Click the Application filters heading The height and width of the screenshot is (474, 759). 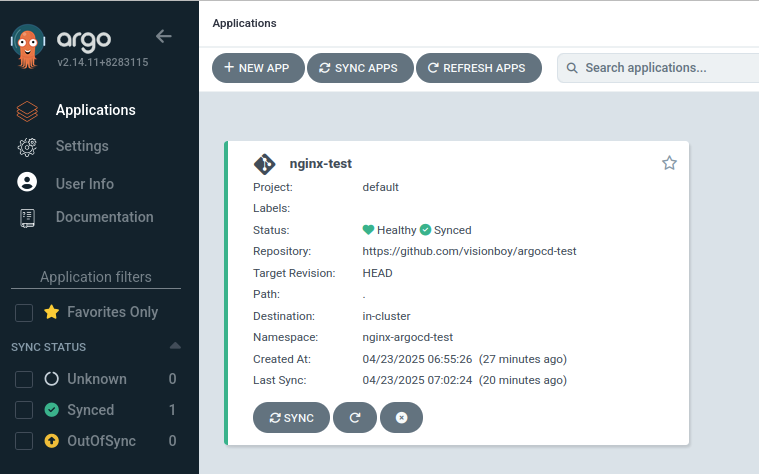(x=96, y=277)
